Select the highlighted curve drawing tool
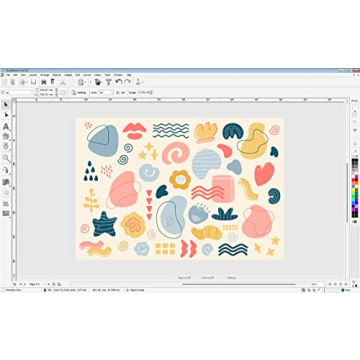Viewport: 360px width, 360px height. 6,170
